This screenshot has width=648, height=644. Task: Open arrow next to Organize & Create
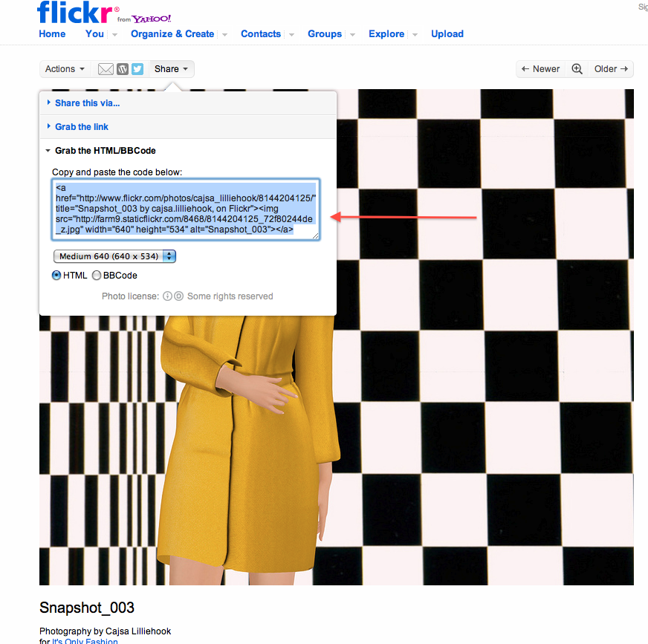click(225, 35)
